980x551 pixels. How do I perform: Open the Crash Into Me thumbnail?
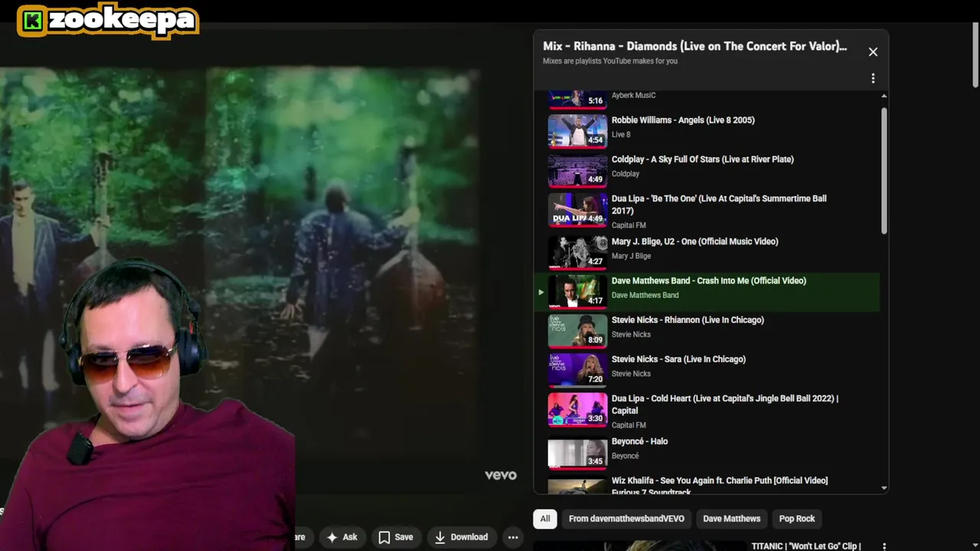click(x=577, y=292)
